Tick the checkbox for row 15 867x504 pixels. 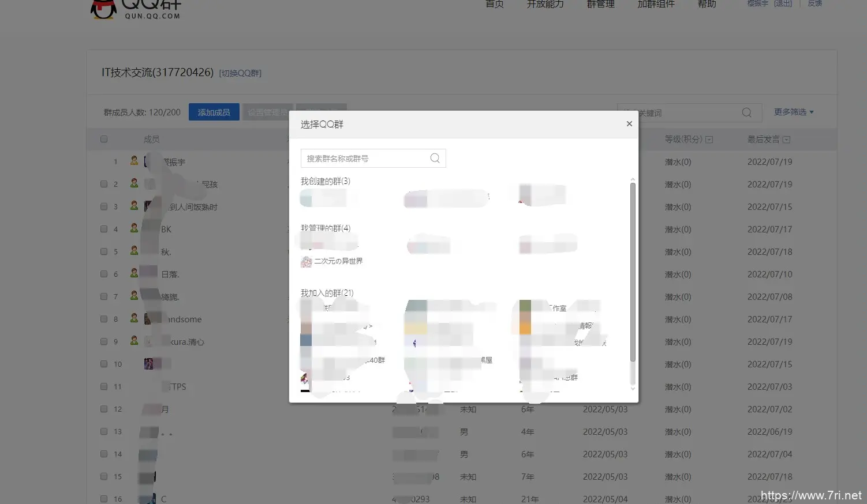click(104, 476)
